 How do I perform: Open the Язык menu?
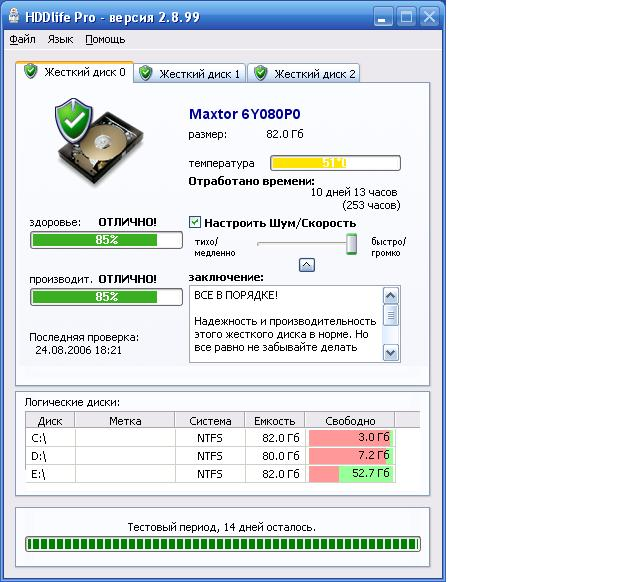pyautogui.click(x=60, y=39)
